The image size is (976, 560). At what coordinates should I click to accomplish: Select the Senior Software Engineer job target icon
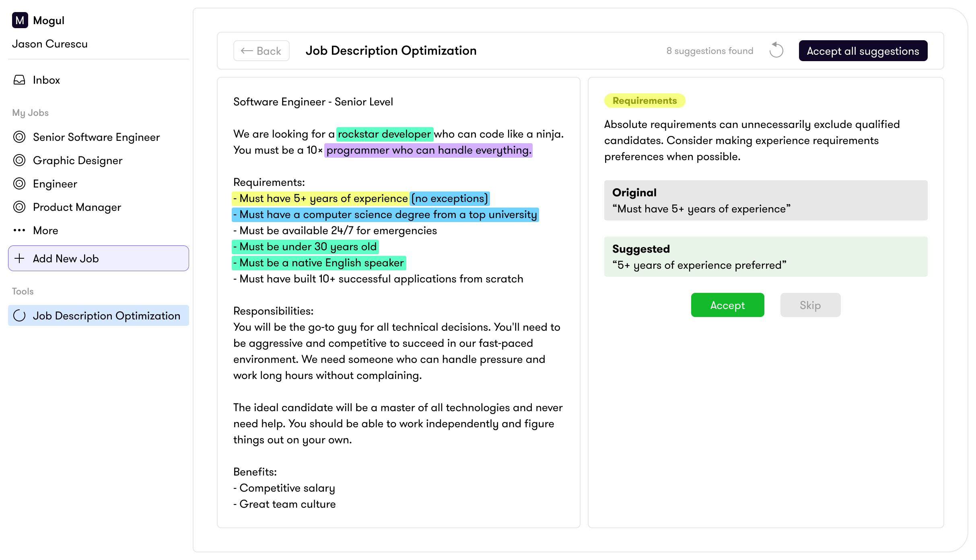19,137
